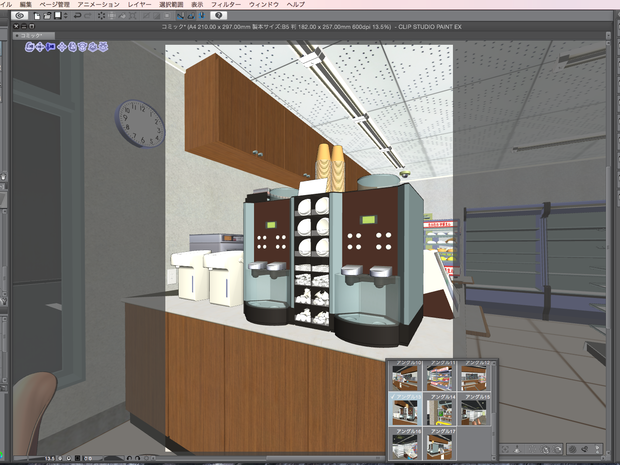Pick the アングル11 camera angle preset
Viewport: 620px width, 465px height.
(440, 375)
